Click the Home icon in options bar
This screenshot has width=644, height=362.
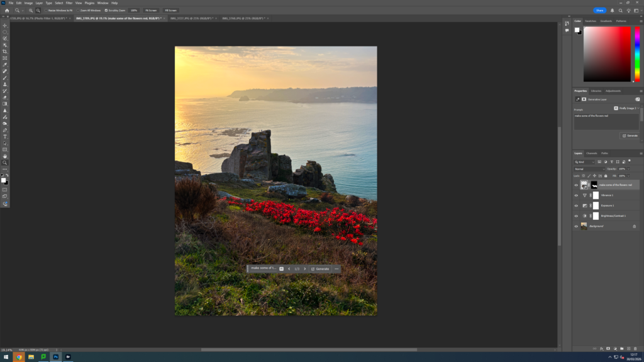click(x=7, y=11)
